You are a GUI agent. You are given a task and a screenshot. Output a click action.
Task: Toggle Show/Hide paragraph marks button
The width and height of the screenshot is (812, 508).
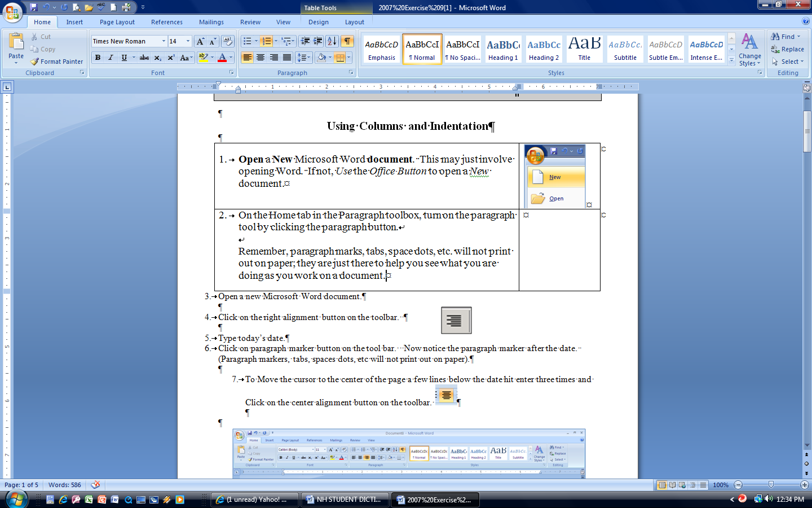347,41
